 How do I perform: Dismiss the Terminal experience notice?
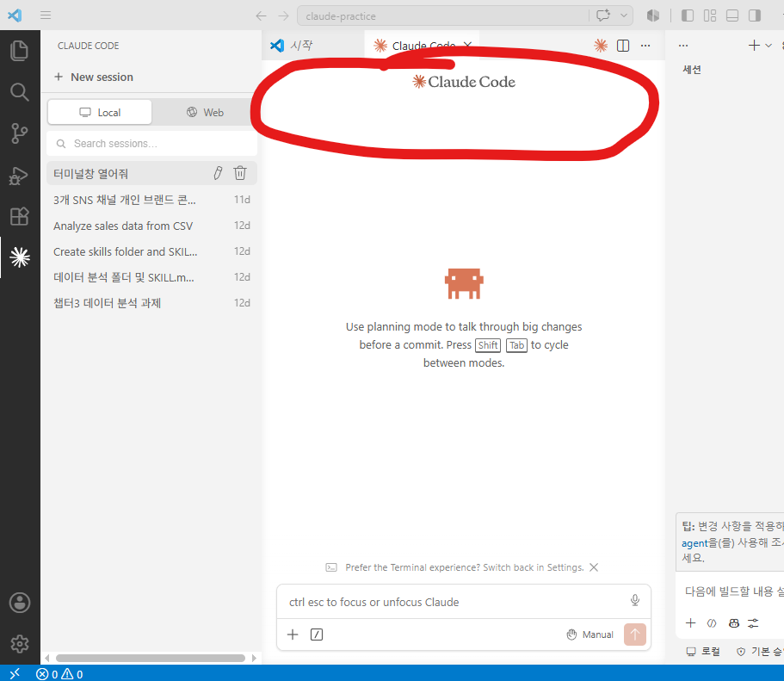click(x=594, y=567)
